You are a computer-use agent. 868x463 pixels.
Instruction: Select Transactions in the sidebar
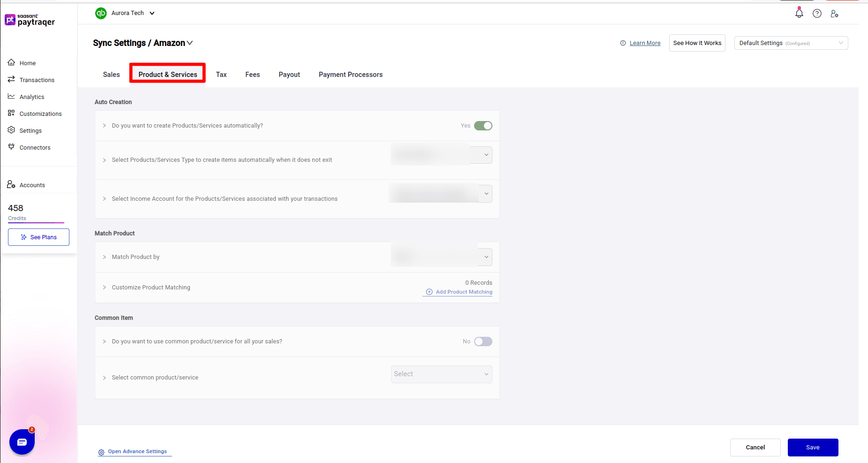pyautogui.click(x=37, y=80)
